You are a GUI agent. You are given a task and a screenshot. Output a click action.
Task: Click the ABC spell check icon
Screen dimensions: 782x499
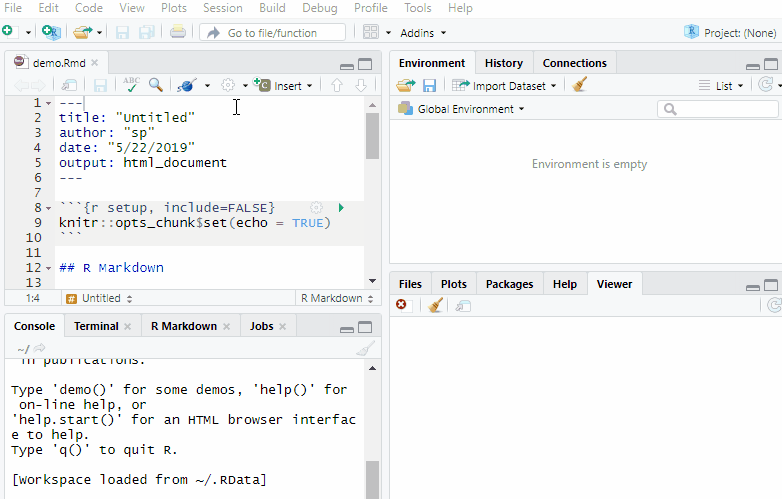pos(131,84)
